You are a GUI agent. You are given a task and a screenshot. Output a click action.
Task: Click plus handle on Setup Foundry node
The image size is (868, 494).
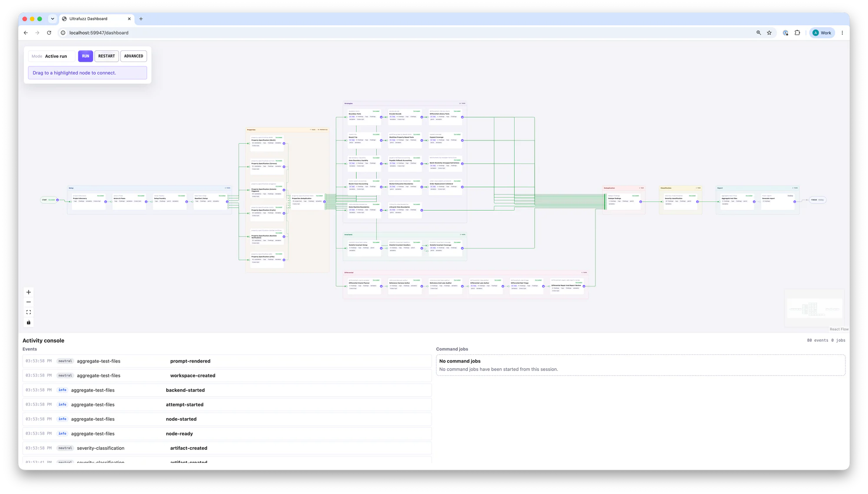tap(187, 202)
